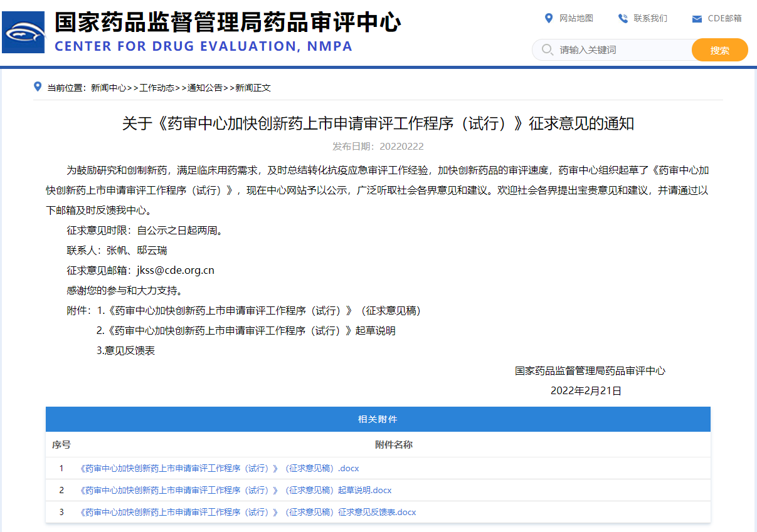Click the 联系人:张帆、邸云瑞 line

pos(117,251)
